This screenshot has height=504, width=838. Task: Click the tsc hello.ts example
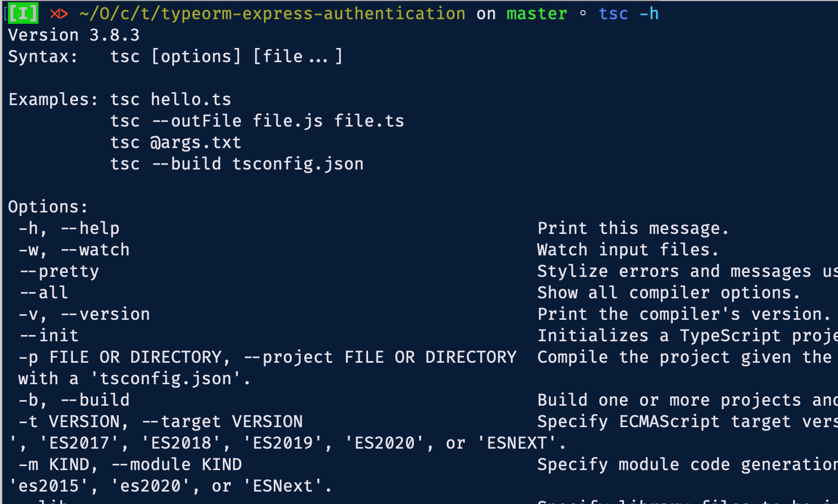point(171,99)
